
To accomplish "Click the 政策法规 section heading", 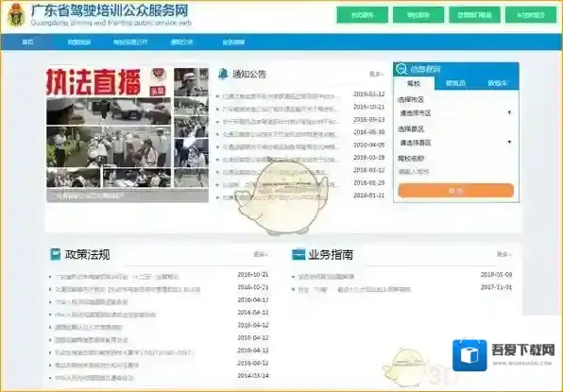I will click(87, 254).
